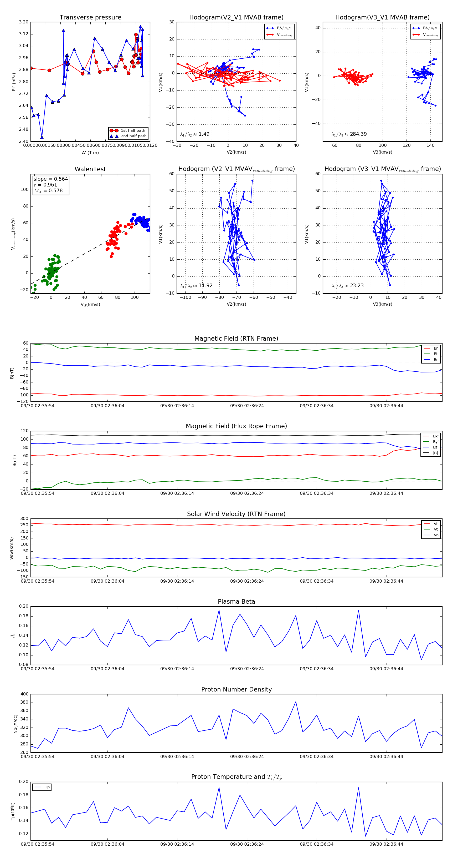Click the 'Transverse pressure' plot title
The height and width of the screenshot is (868, 473).
point(90,17)
